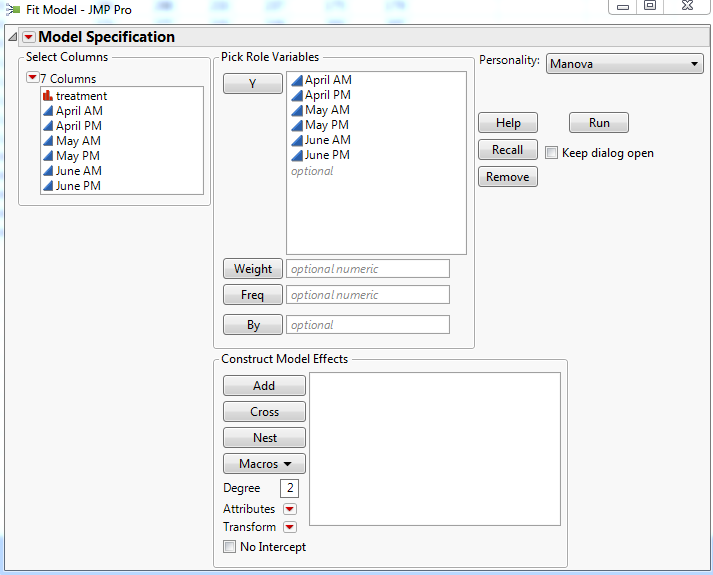Click the June PM icon in the Y role list
Image resolution: width=713 pixels, height=575 pixels.
click(297, 155)
